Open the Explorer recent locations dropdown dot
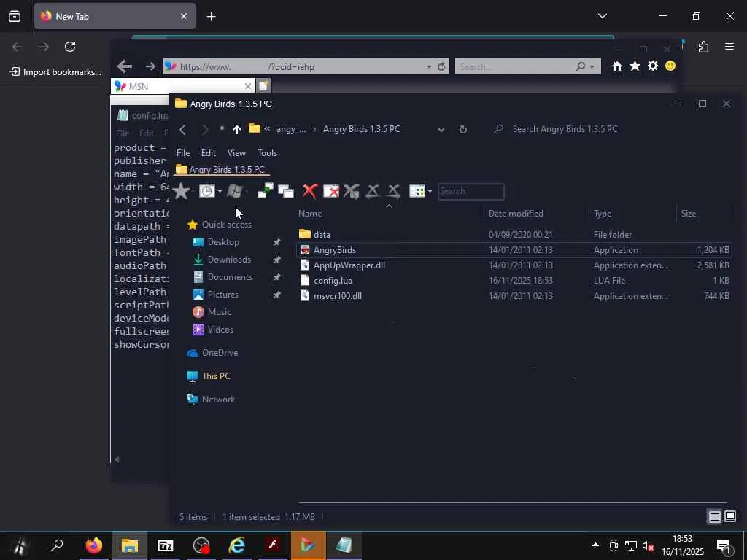 222,128
